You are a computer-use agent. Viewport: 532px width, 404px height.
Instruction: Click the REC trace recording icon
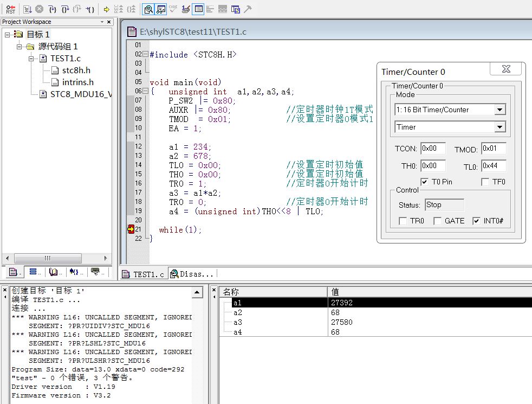[119, 9]
